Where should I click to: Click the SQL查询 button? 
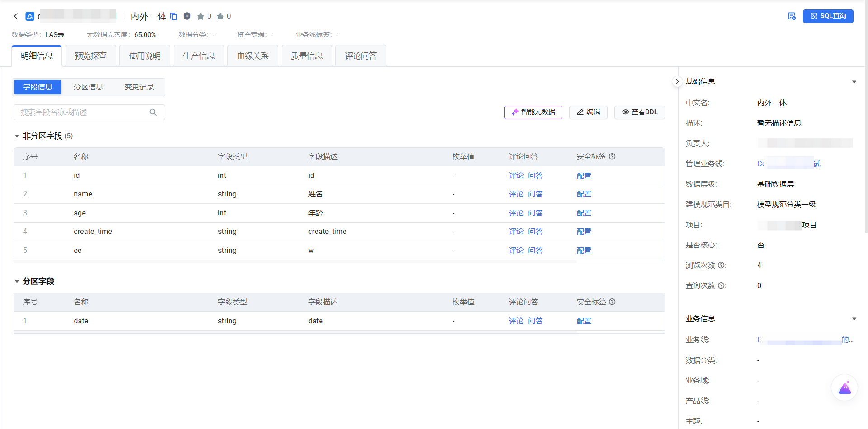[x=828, y=16]
